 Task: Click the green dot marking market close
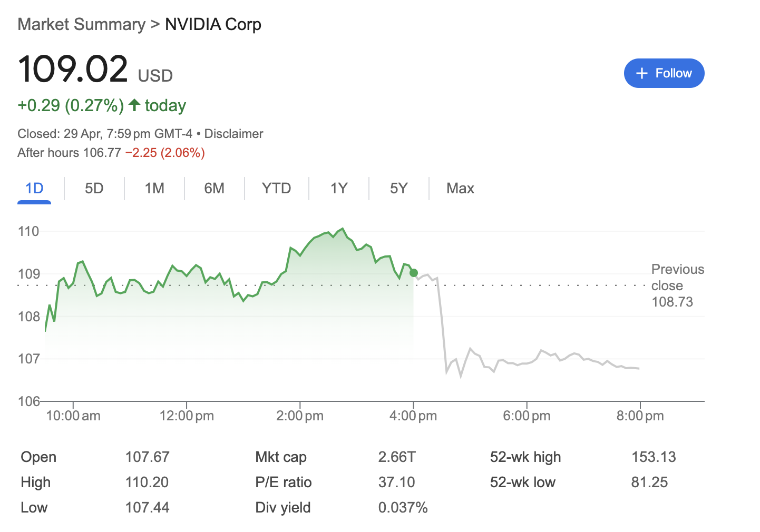[x=414, y=273]
